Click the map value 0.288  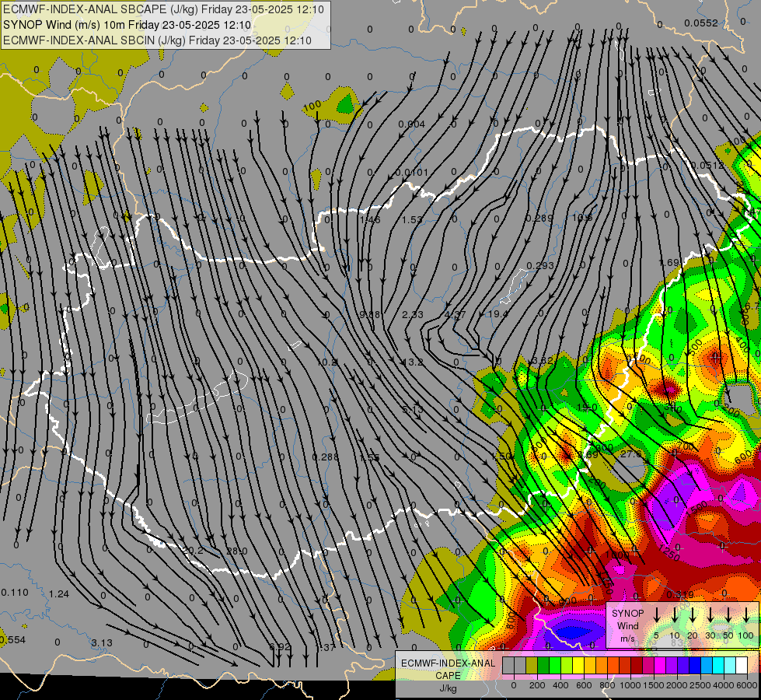point(325,457)
